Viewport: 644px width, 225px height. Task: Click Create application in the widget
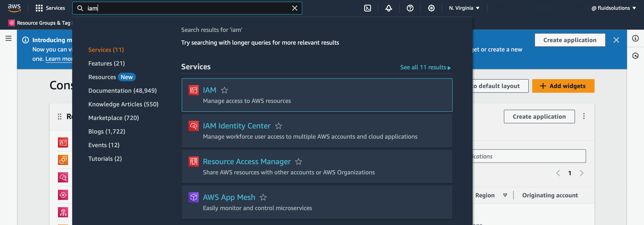539,117
